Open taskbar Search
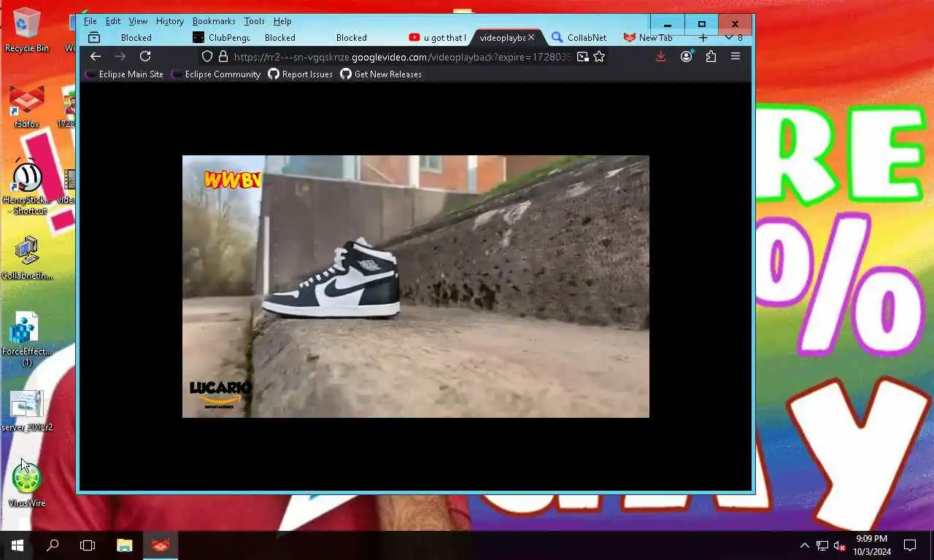This screenshot has height=560, width=934. point(53,545)
